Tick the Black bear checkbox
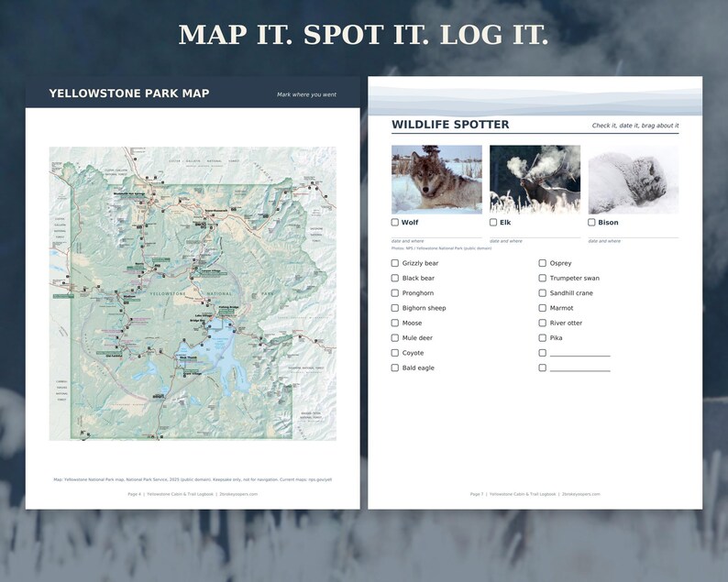The width and height of the screenshot is (728, 582). tap(394, 278)
